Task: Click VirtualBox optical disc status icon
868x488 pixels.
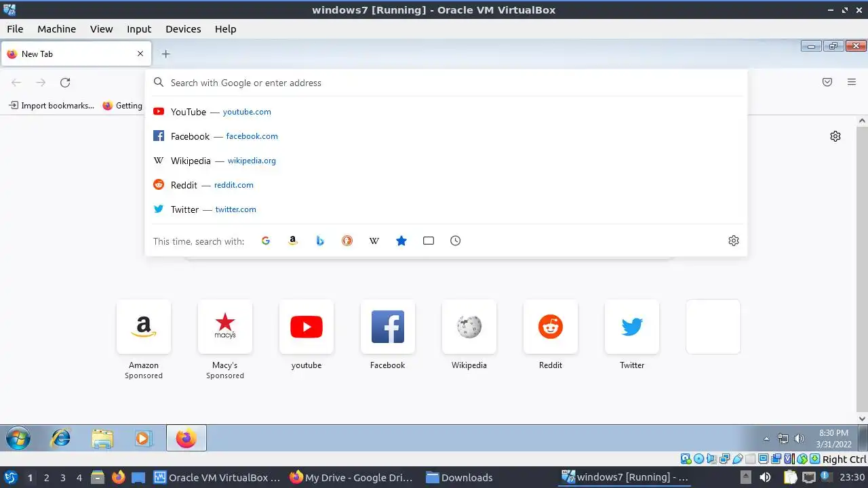Action: click(699, 459)
